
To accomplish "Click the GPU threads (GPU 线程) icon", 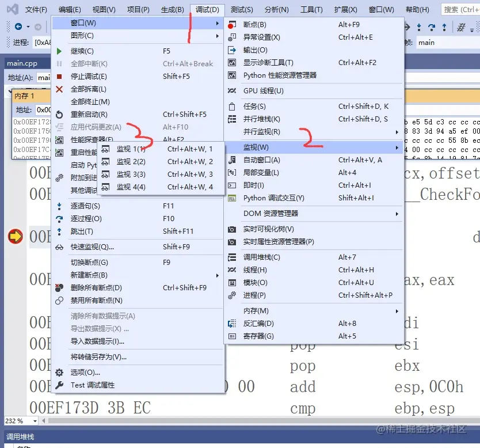I will pyautogui.click(x=232, y=91).
